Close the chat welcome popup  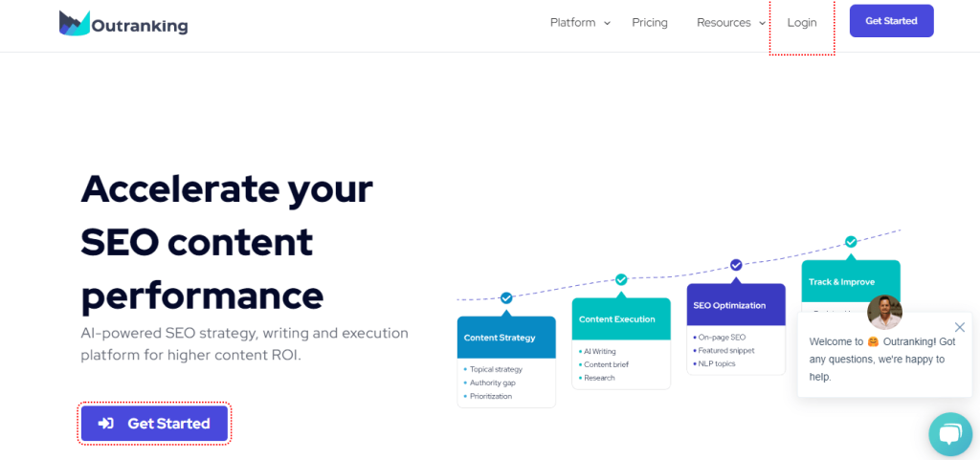[960, 327]
